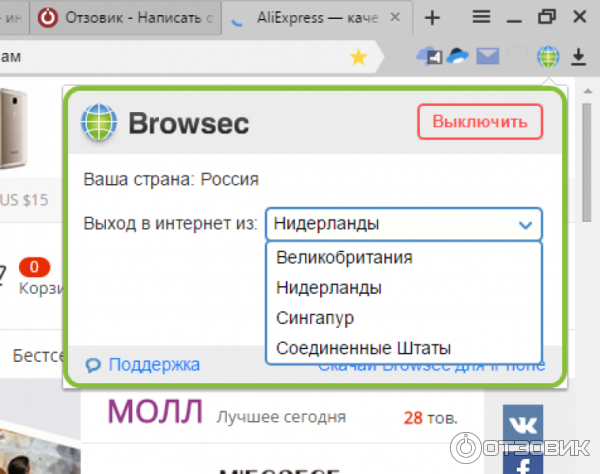The width and height of the screenshot is (600, 474).
Task: Close the AliExpress tab
Action: click(400, 18)
